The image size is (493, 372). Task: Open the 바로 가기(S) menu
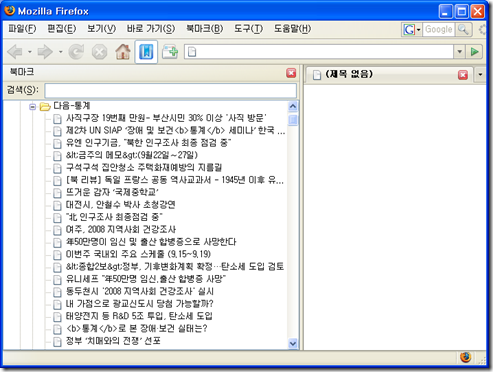[151, 29]
